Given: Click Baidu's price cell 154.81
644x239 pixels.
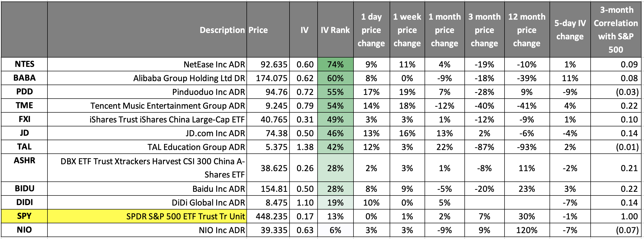Looking at the screenshot, I should 274,189.
